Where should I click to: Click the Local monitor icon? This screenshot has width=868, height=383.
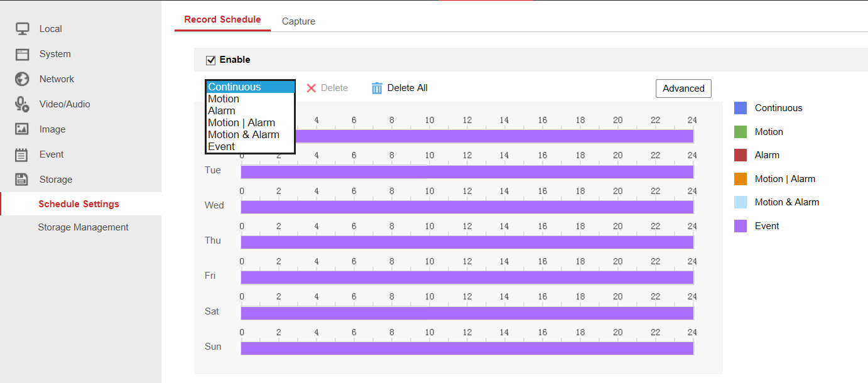(x=23, y=29)
